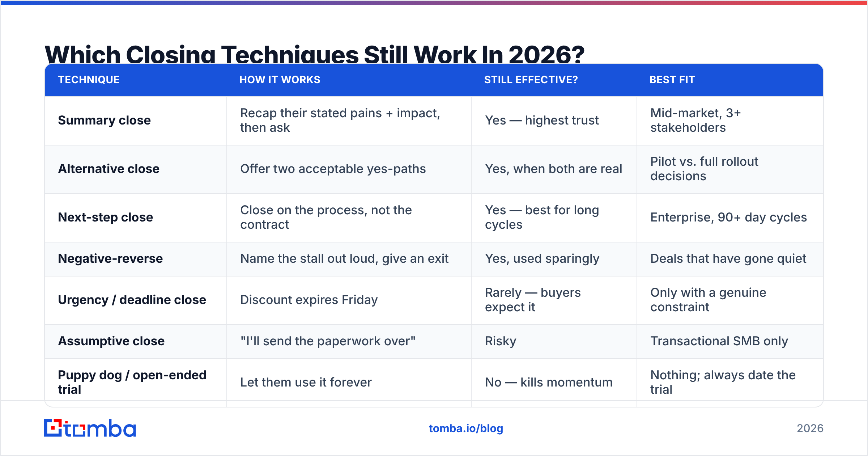The height and width of the screenshot is (456, 868).
Task: Click the STILL EFFECTIVE? column header
Action: click(x=531, y=80)
